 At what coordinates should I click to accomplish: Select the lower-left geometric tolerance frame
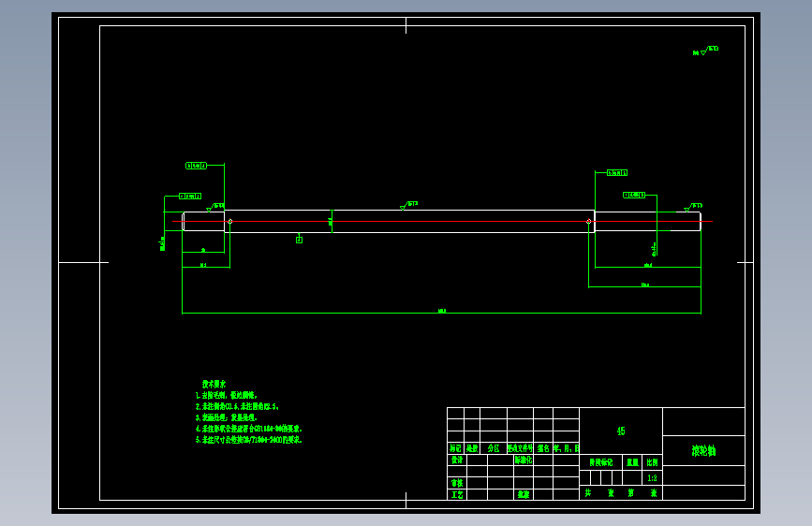click(190, 197)
